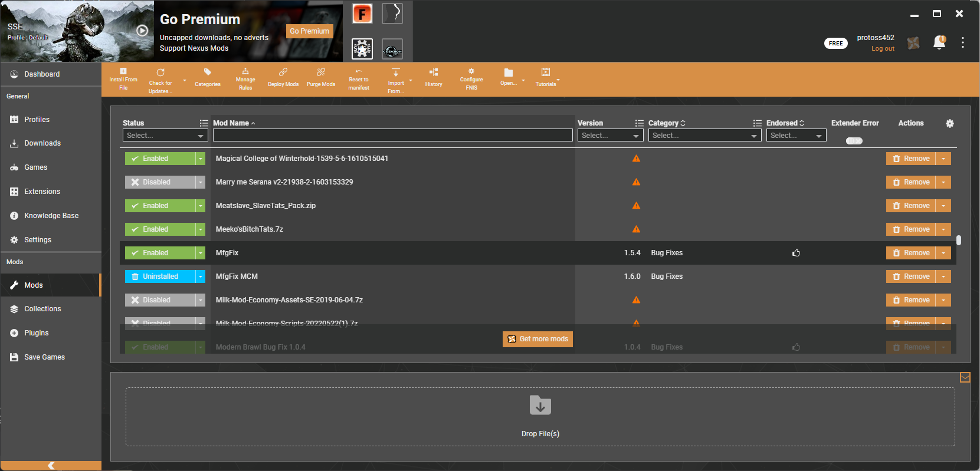Expand the Tutorials dropdown arrow
The width and height of the screenshot is (980, 471).
click(558, 80)
